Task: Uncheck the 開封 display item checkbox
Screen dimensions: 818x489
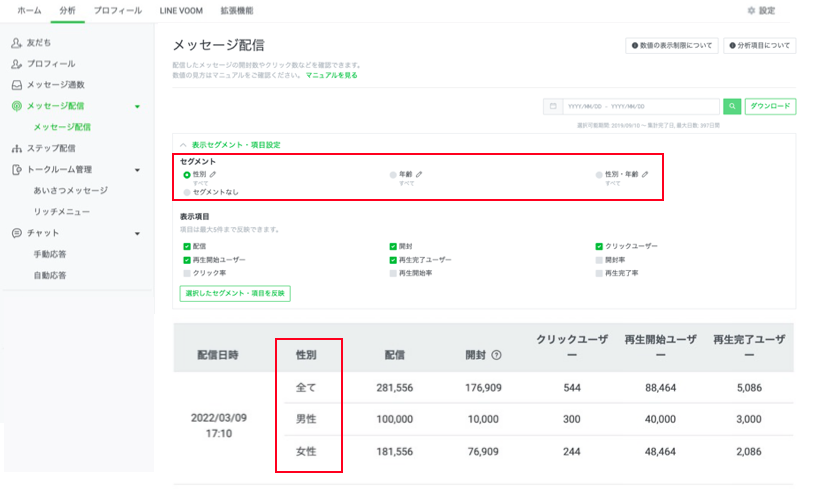Action: pyautogui.click(x=393, y=246)
